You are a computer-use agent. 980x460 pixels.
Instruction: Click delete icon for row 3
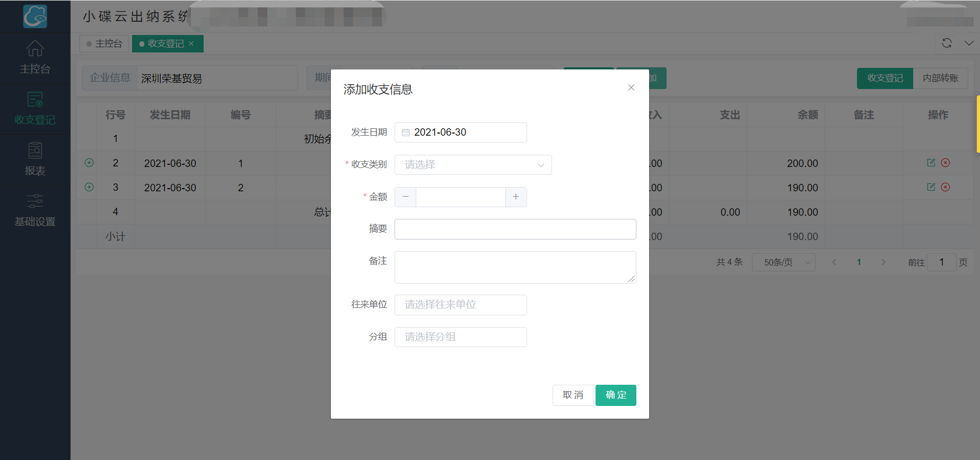(946, 187)
